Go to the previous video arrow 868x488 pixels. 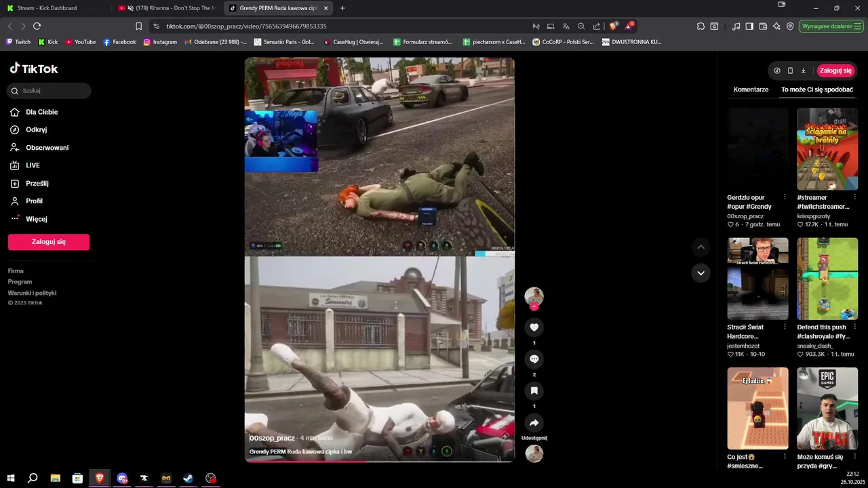coord(701,247)
